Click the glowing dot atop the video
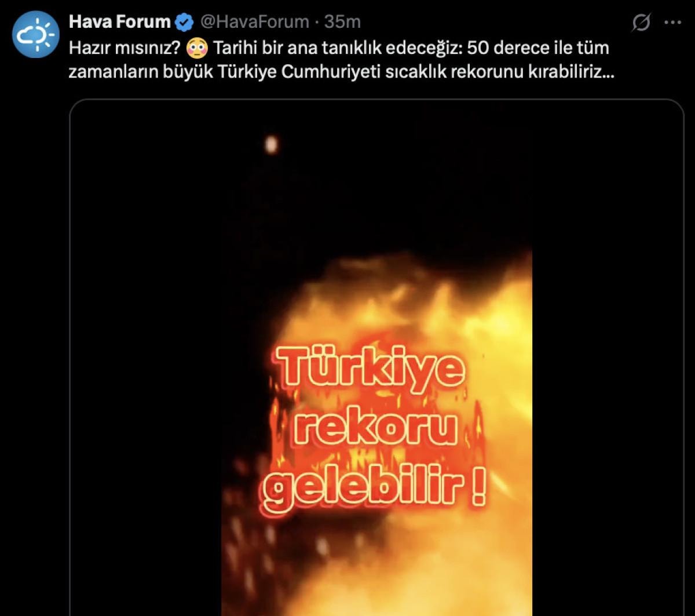This screenshot has height=616, width=695. tap(270, 143)
